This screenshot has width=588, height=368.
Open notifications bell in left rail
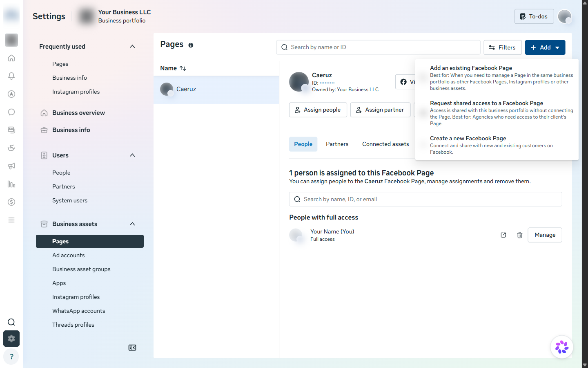pyautogui.click(x=11, y=76)
